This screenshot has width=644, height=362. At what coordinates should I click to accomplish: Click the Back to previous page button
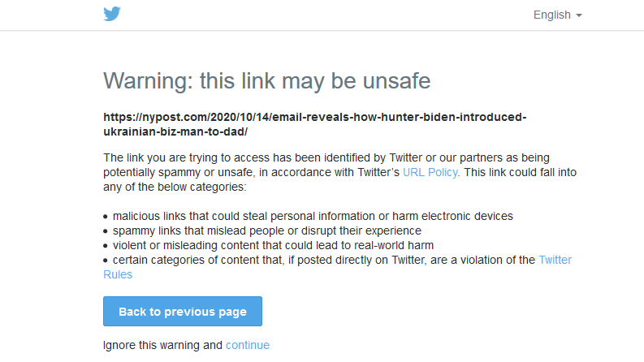point(183,312)
